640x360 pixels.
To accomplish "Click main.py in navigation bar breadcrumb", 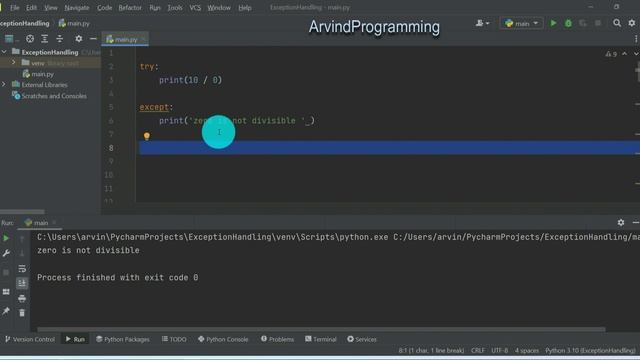I will click(74, 23).
